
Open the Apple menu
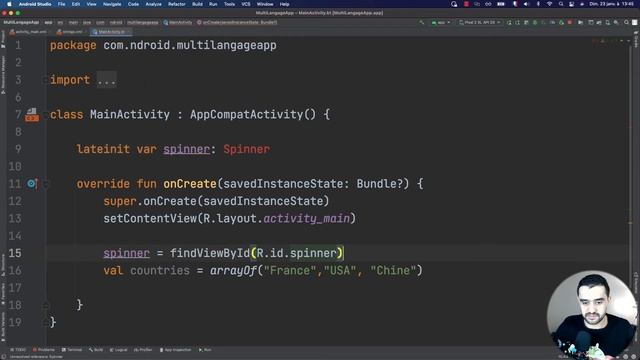click(x=9, y=4)
